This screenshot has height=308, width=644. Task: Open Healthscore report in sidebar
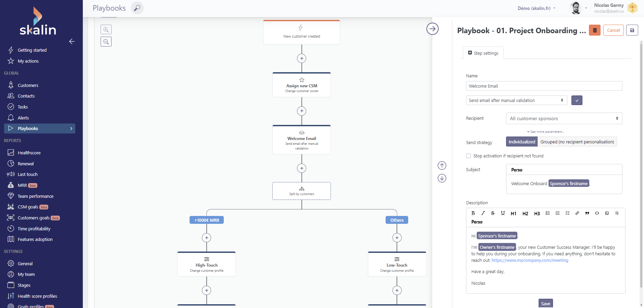pos(29,153)
